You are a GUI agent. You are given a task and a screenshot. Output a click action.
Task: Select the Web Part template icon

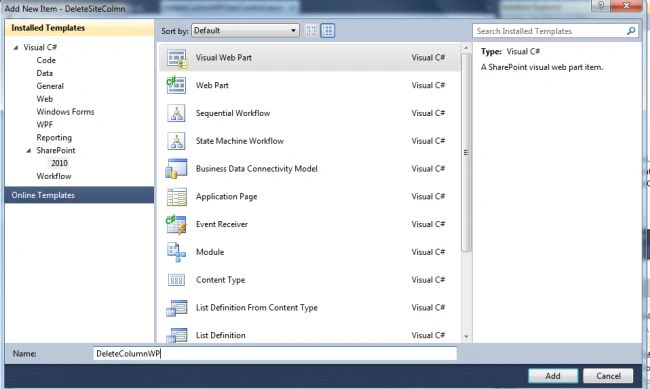coord(176,85)
